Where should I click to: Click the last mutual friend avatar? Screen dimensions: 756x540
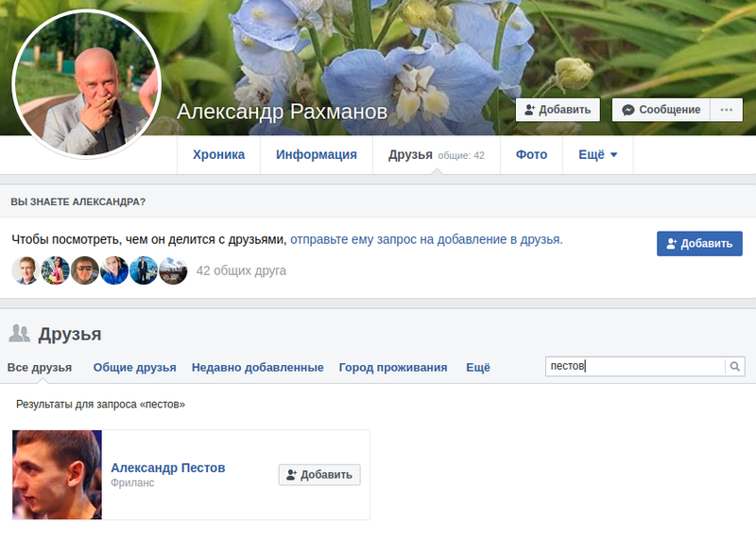click(x=173, y=270)
